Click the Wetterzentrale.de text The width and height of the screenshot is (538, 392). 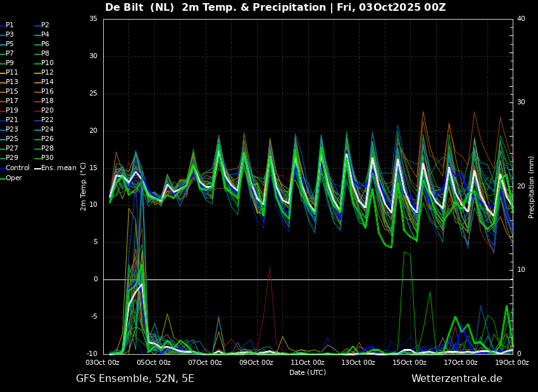(456, 379)
